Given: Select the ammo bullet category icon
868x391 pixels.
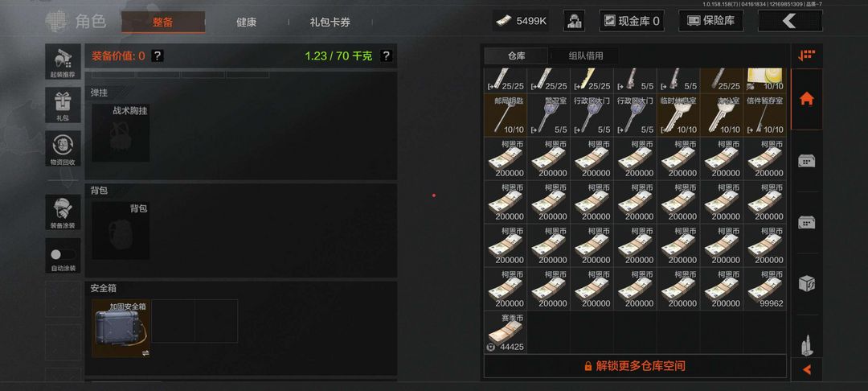Looking at the screenshot, I should (x=807, y=346).
